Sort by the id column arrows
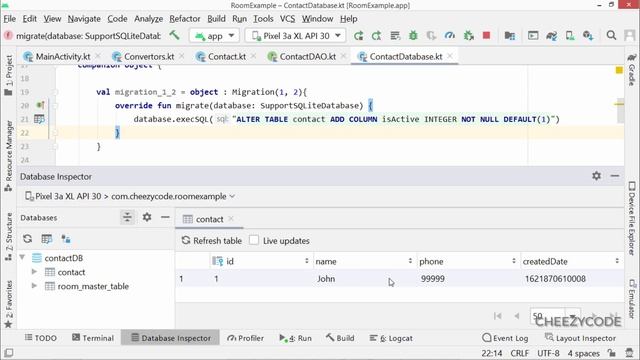The height and width of the screenshot is (360, 640). (307, 261)
